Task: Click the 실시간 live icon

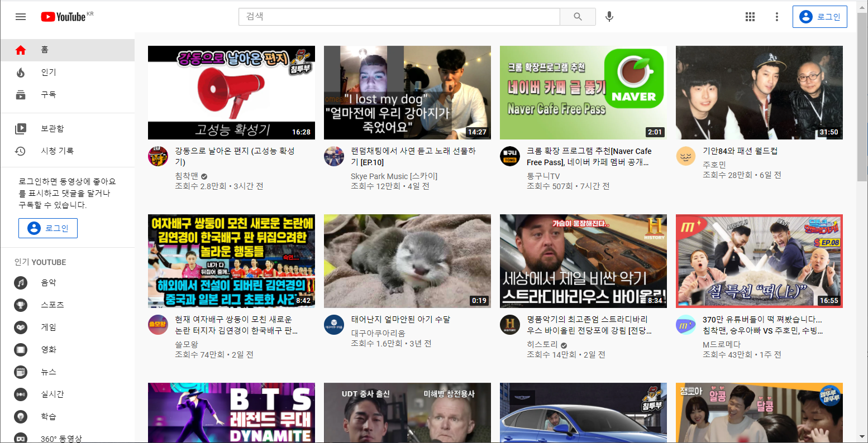Action: [21, 394]
